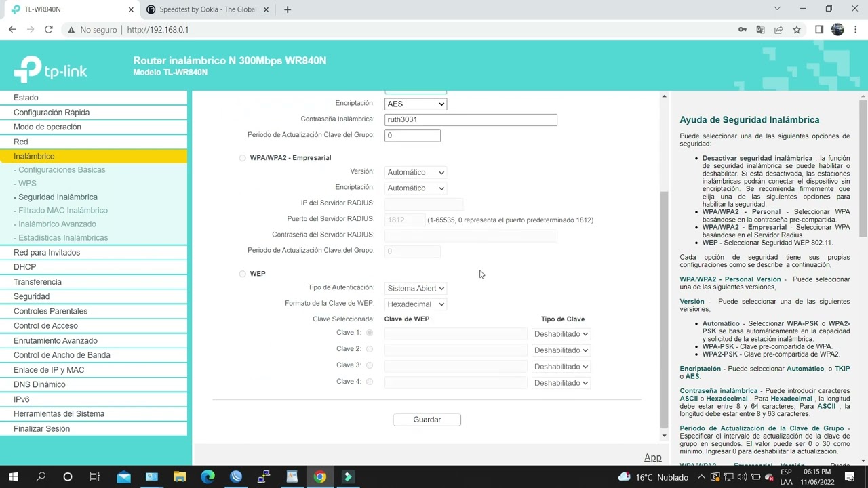The width and height of the screenshot is (868, 488).
Task: Open Inalámbrico Avanzado submenu link
Action: [x=57, y=224]
